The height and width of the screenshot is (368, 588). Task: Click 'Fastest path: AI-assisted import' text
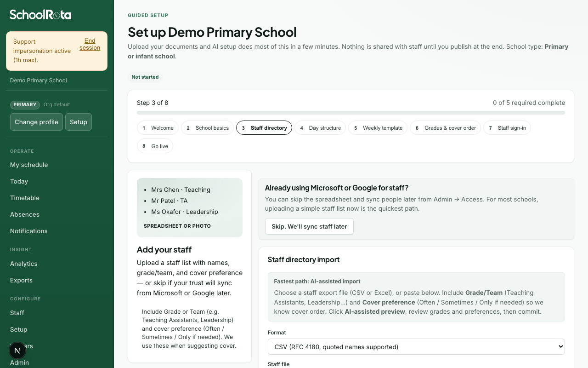(x=317, y=282)
